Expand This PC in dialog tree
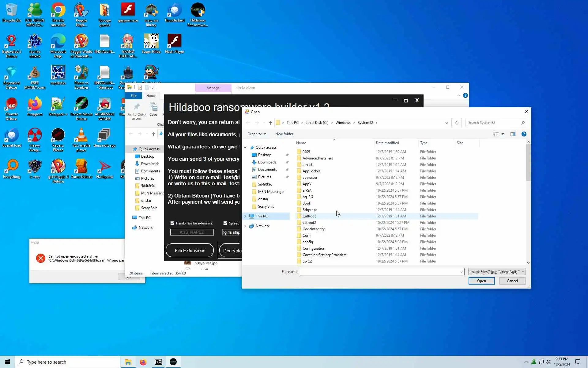 (x=245, y=216)
